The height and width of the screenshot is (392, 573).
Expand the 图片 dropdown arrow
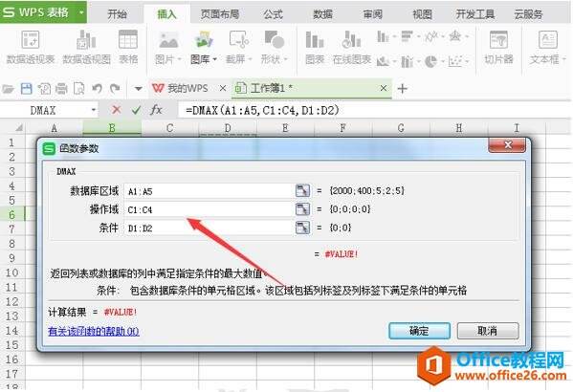coord(179,59)
